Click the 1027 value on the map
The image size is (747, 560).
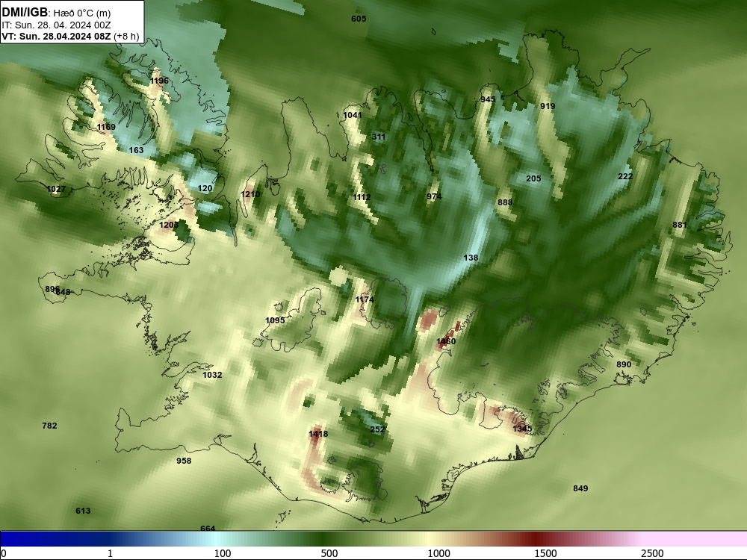click(56, 189)
